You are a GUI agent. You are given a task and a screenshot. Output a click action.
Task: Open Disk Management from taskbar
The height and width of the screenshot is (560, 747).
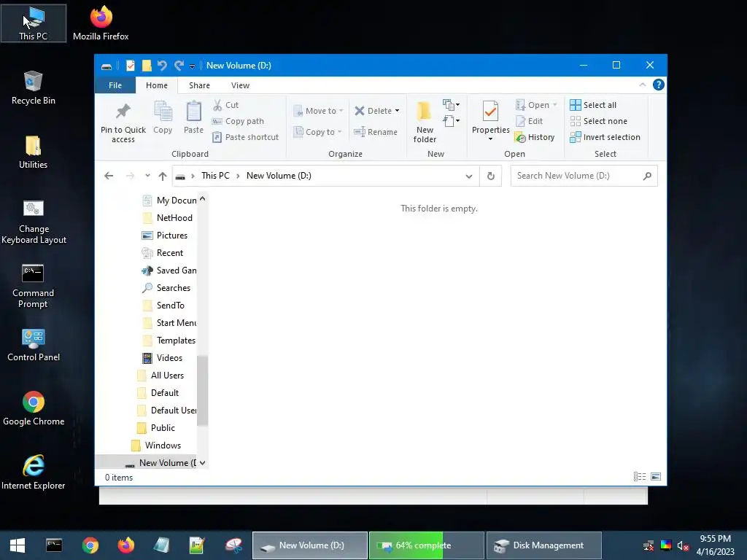pos(543,545)
